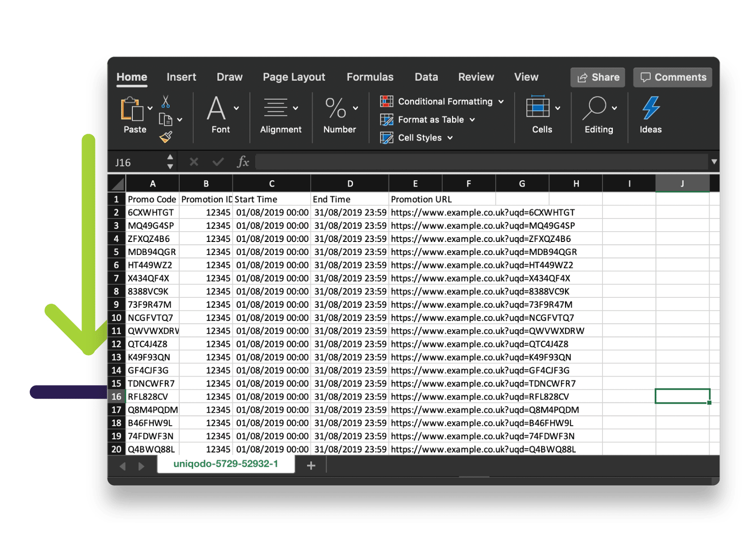Click the Comments button
This screenshot has width=756, height=542.
pyautogui.click(x=673, y=77)
